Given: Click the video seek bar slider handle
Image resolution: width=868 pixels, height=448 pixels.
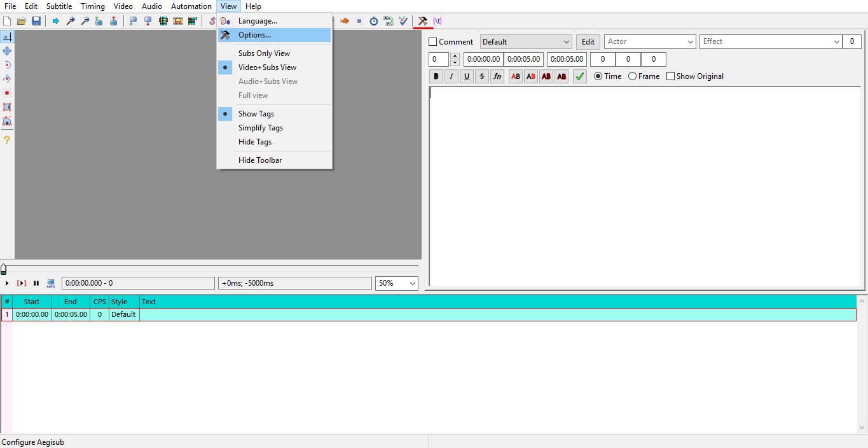Looking at the screenshot, I should pyautogui.click(x=4, y=269).
